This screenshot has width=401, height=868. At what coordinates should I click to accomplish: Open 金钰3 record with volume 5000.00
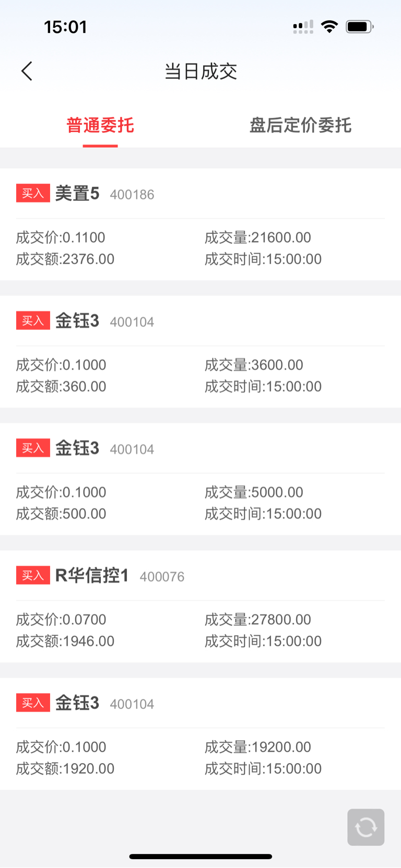[x=200, y=479]
